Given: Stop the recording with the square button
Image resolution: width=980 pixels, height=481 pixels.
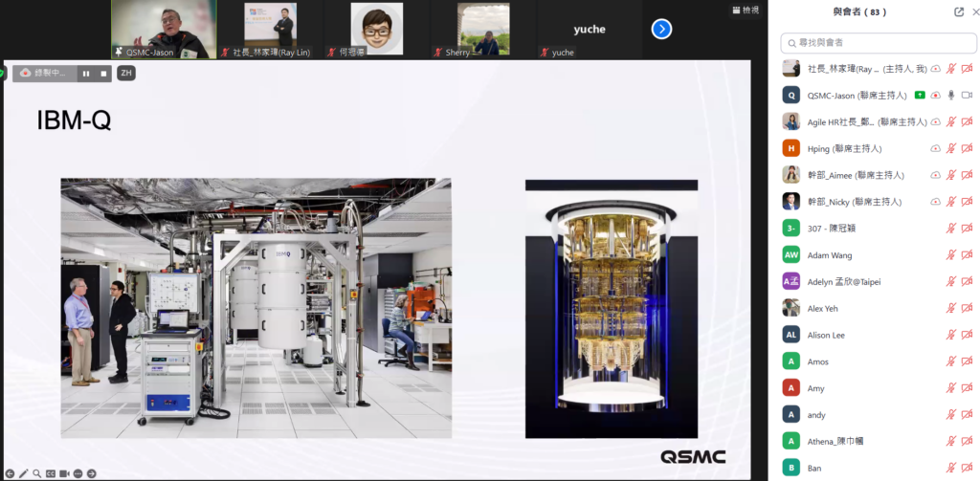Looking at the screenshot, I should 103,73.
